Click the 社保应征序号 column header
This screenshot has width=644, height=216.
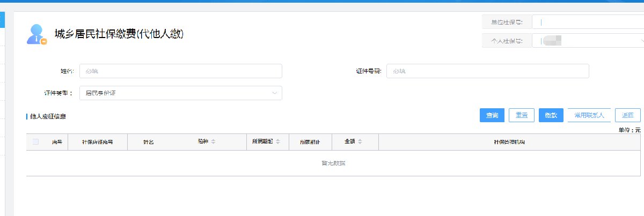(x=97, y=142)
